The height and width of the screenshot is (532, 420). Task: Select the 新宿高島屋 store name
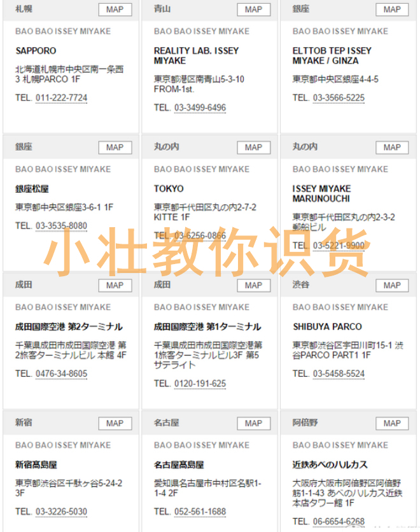coord(36,465)
